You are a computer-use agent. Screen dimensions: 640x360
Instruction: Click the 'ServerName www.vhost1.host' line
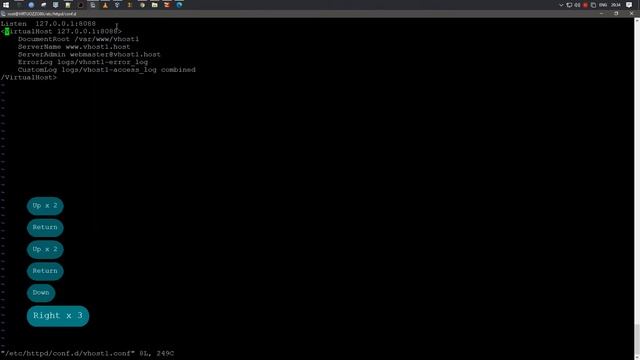point(74,47)
